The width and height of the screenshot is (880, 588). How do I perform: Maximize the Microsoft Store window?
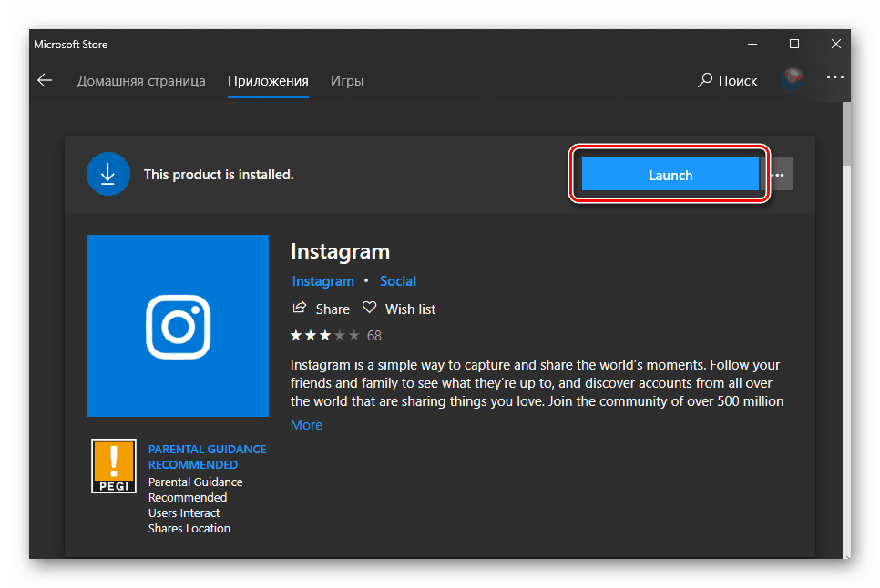(x=794, y=44)
